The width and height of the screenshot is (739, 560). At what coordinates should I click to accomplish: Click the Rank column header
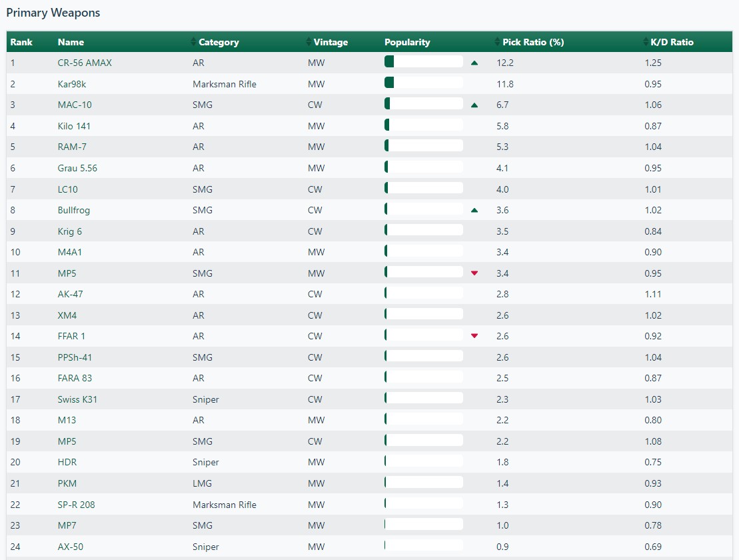point(21,42)
